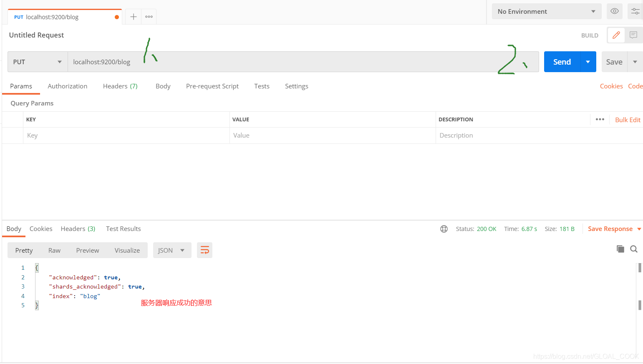Switch response view to Visualize
The image size is (643, 364).
127,250
